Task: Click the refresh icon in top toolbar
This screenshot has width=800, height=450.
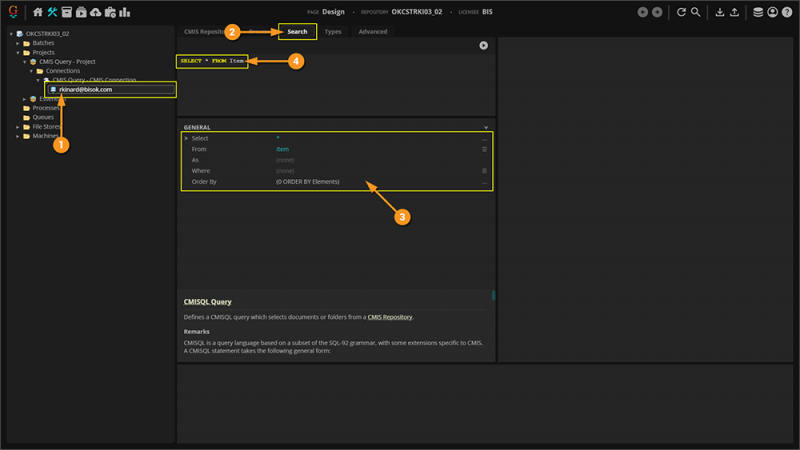Action: tap(681, 12)
